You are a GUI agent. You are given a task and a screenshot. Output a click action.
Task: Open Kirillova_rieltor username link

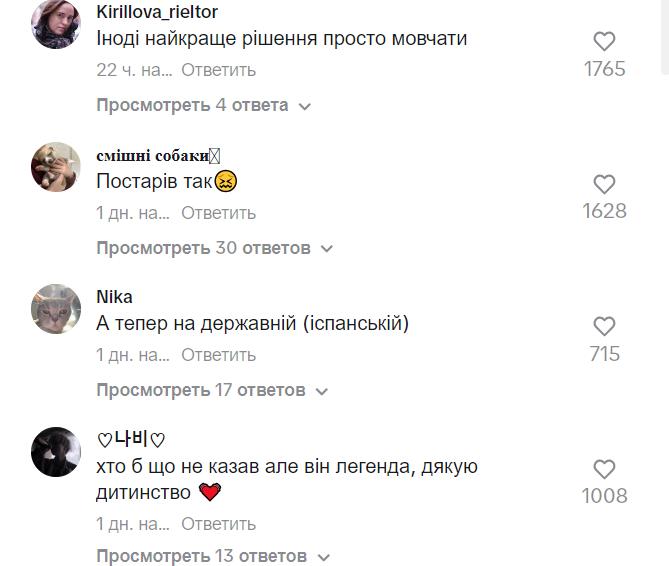[156, 12]
